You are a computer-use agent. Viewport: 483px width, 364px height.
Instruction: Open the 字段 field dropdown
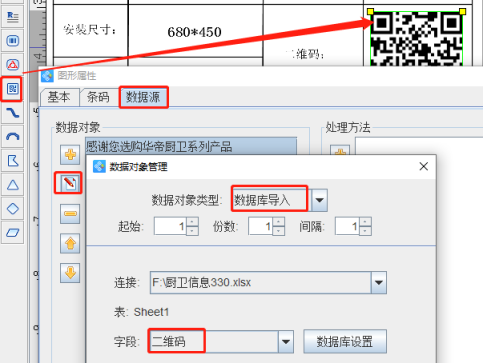point(286,342)
